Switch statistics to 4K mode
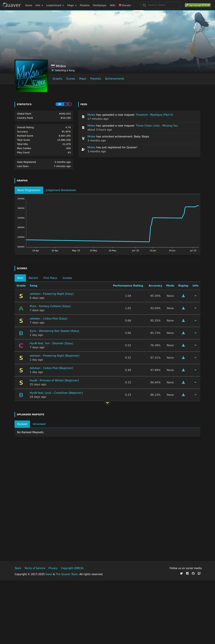 pos(60,104)
